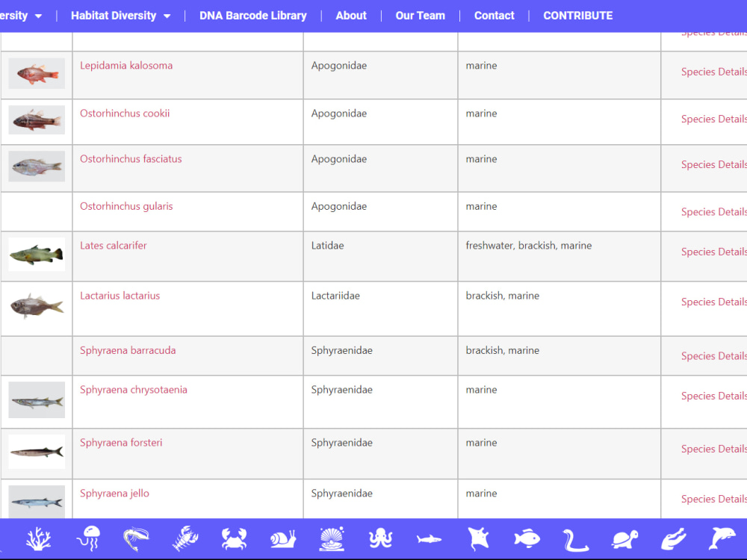Click the shrimp category icon
Viewport: 747px width, 560px height.
point(136,539)
